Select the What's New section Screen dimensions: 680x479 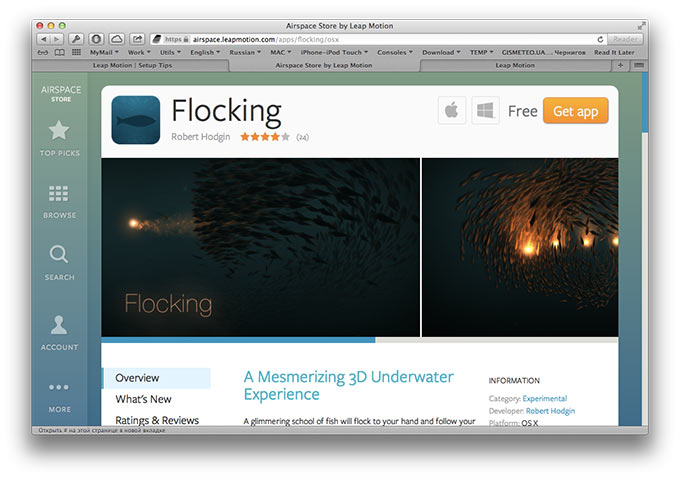pos(143,399)
